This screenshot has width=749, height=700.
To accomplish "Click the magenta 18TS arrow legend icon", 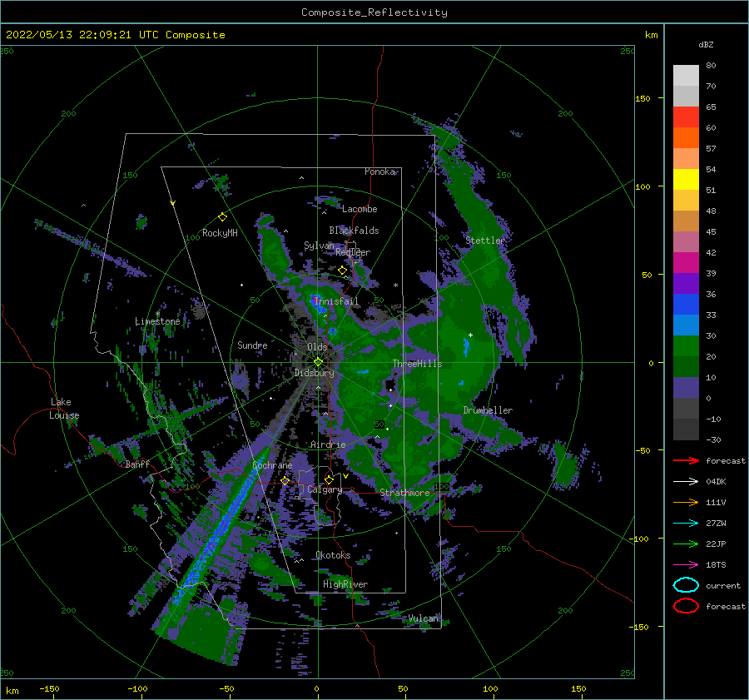I will (686, 565).
